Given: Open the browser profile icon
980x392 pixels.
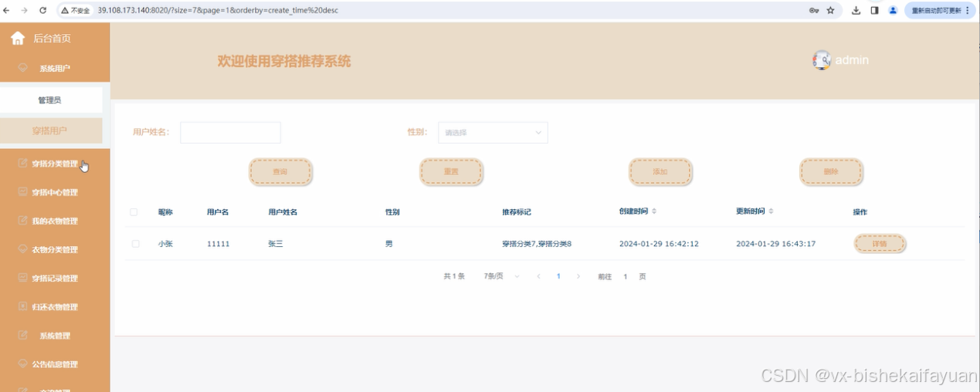Looking at the screenshot, I should [893, 10].
